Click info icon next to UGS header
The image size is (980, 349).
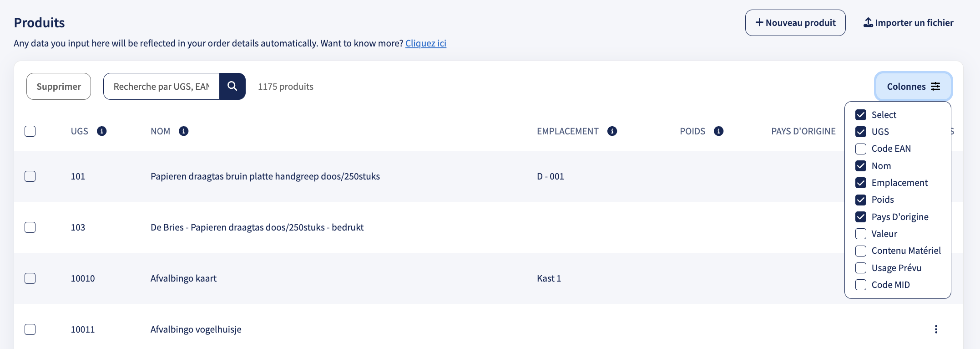click(102, 131)
